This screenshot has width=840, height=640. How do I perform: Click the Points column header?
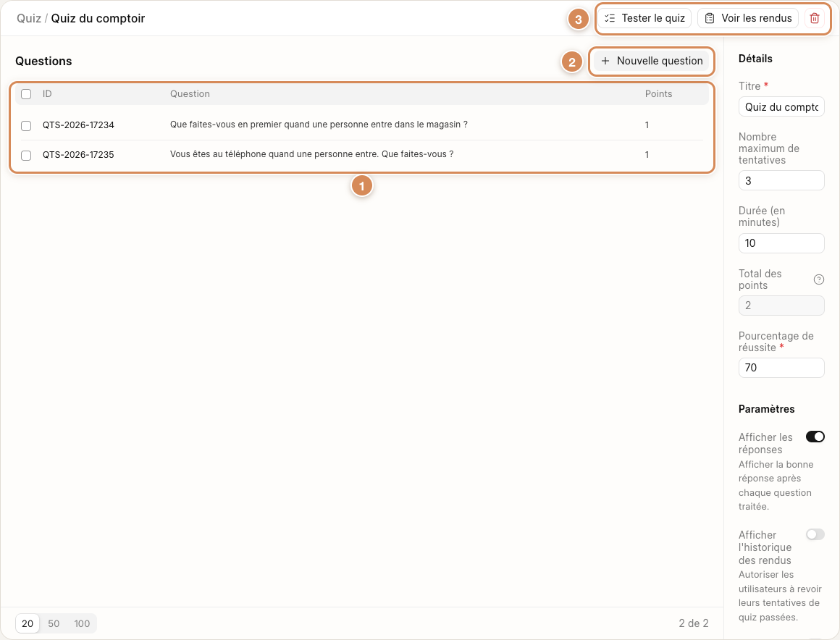point(658,93)
